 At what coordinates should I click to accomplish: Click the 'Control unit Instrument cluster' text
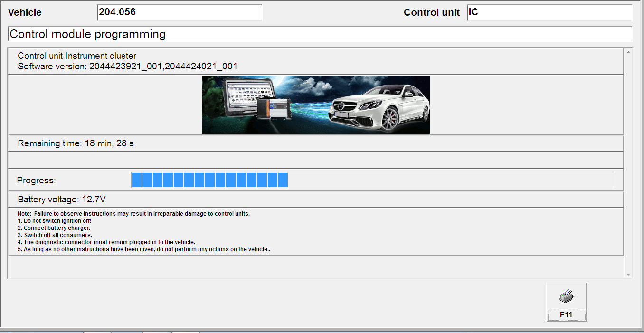click(x=77, y=56)
